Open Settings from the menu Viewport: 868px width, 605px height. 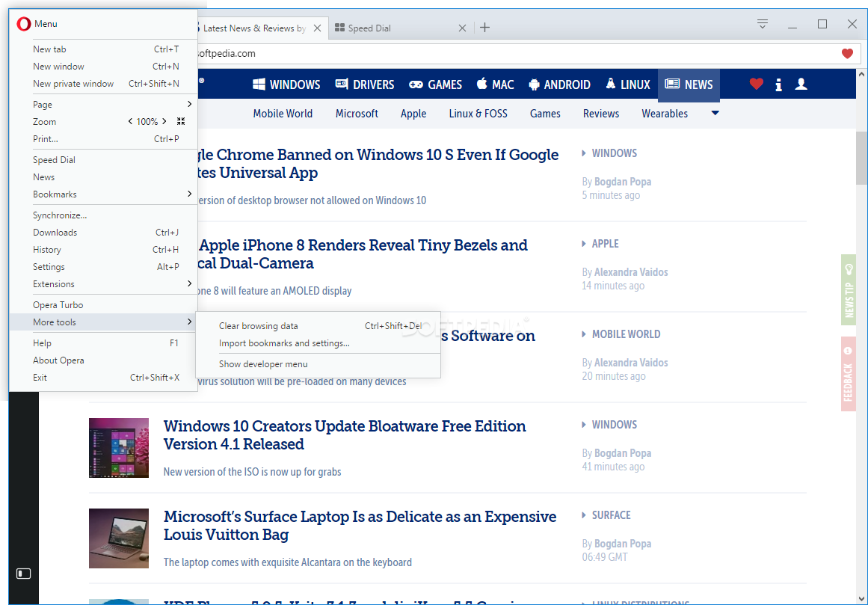point(103,267)
